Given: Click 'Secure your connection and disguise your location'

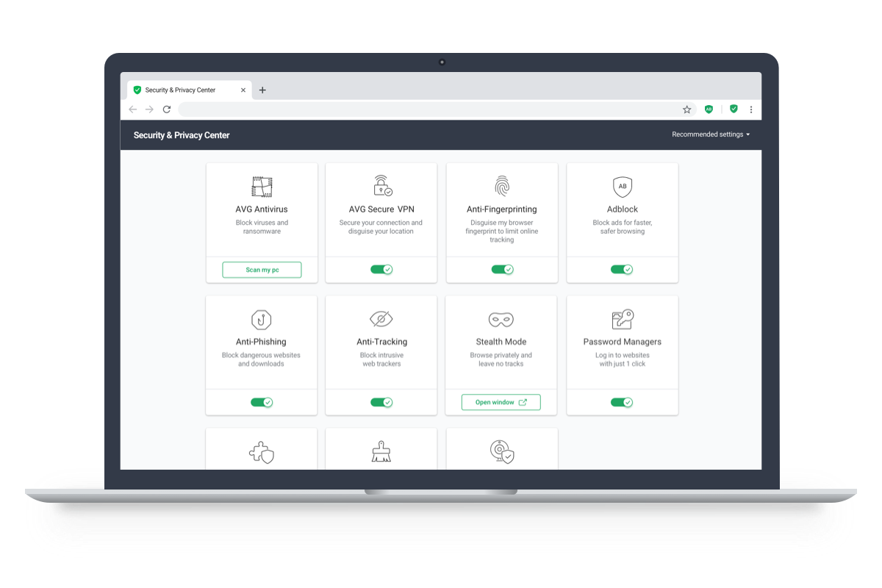Looking at the screenshot, I should pyautogui.click(x=381, y=227).
